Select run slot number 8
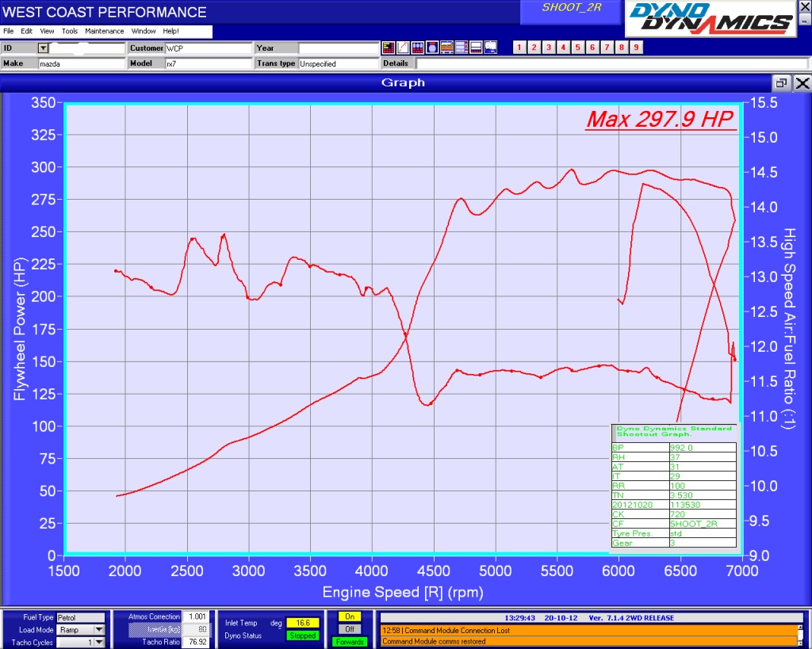This screenshot has height=649, width=812. [x=622, y=48]
